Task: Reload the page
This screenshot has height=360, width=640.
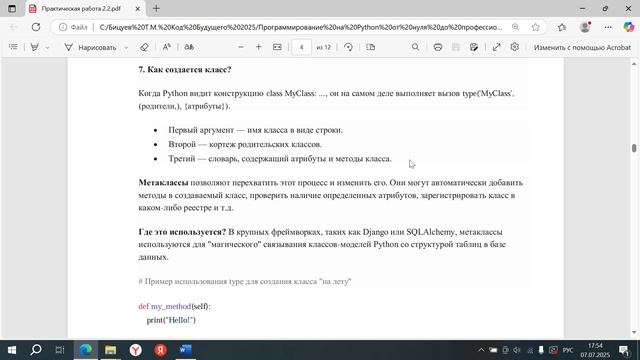Action: (36, 27)
